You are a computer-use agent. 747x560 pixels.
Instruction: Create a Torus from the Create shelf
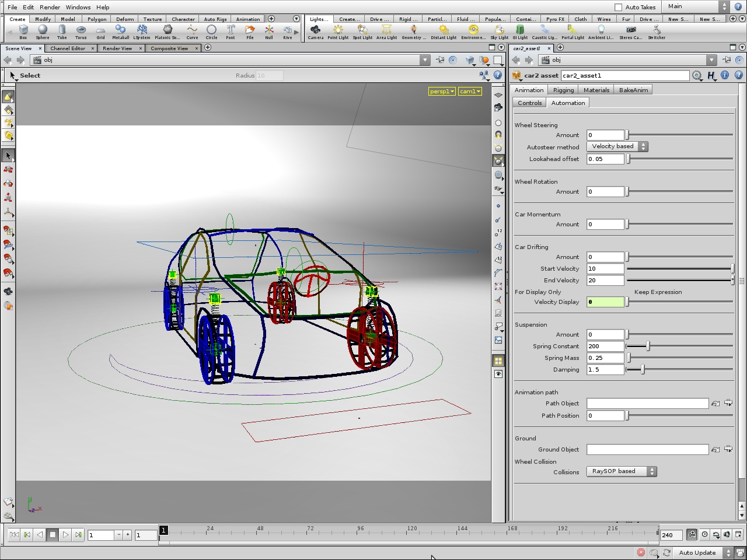pos(81,29)
